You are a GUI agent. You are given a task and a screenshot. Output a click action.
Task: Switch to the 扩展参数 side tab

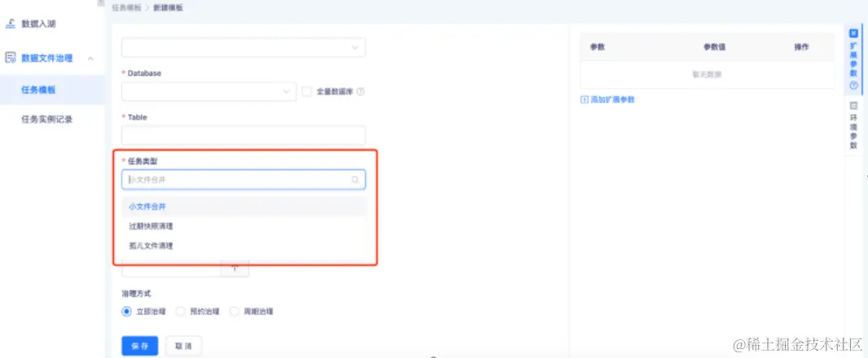tap(853, 59)
